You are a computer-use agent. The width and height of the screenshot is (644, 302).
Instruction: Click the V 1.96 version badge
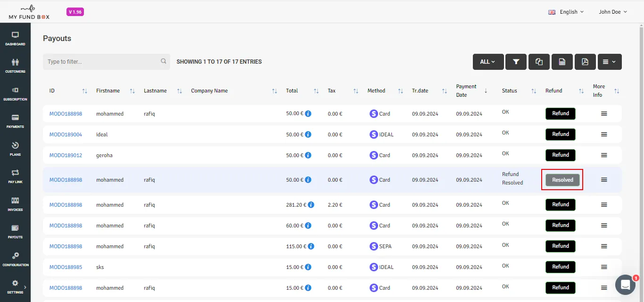(x=76, y=12)
